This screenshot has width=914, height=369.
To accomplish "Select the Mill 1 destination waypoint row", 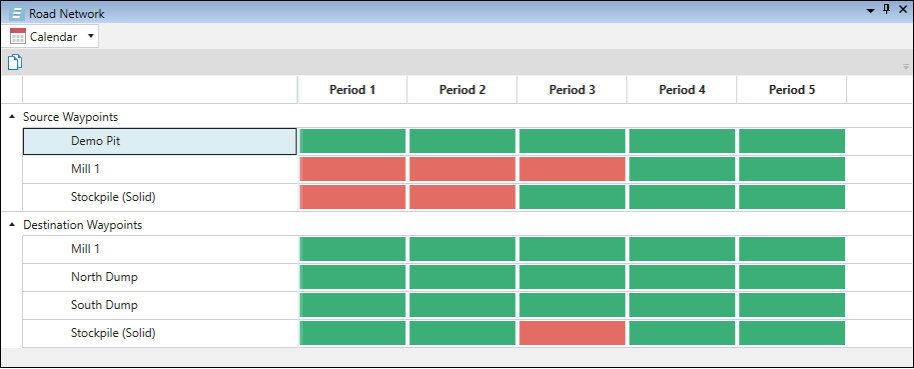I will 160,249.
